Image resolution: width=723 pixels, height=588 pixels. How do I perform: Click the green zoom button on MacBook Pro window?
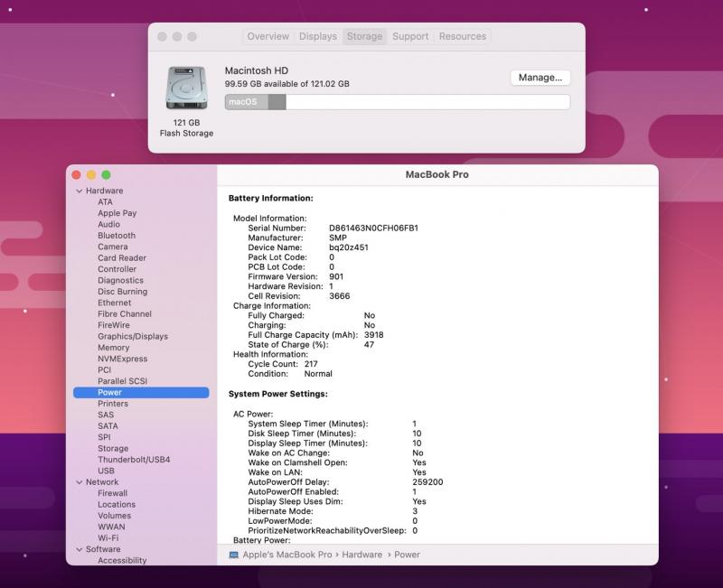coord(106,175)
